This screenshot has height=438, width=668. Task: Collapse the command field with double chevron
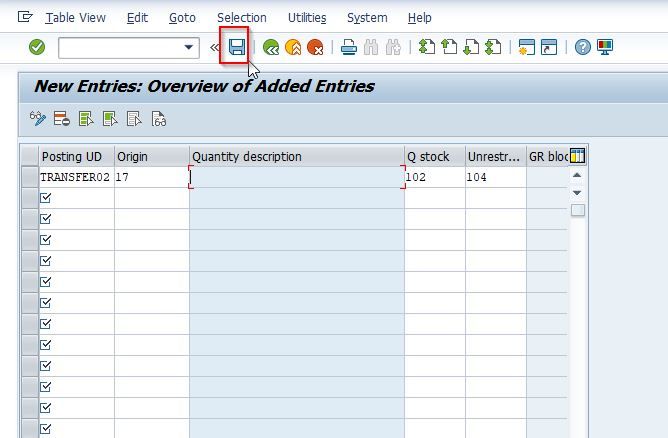pos(214,47)
